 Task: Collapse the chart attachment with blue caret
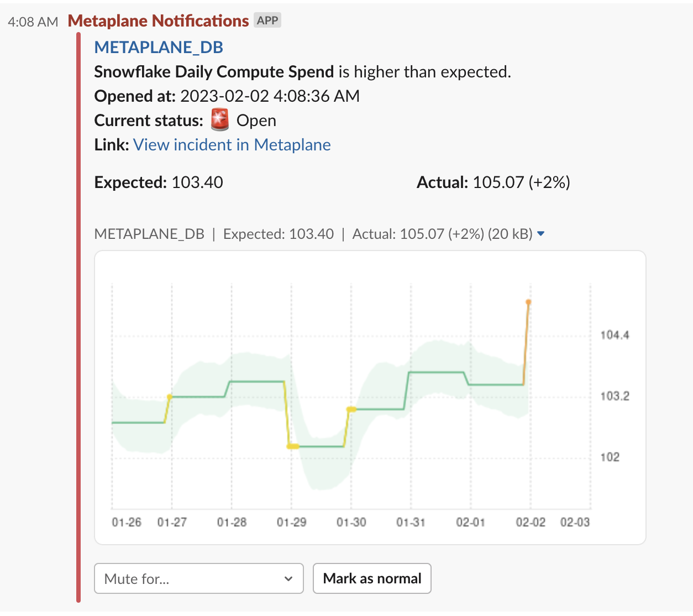(541, 234)
